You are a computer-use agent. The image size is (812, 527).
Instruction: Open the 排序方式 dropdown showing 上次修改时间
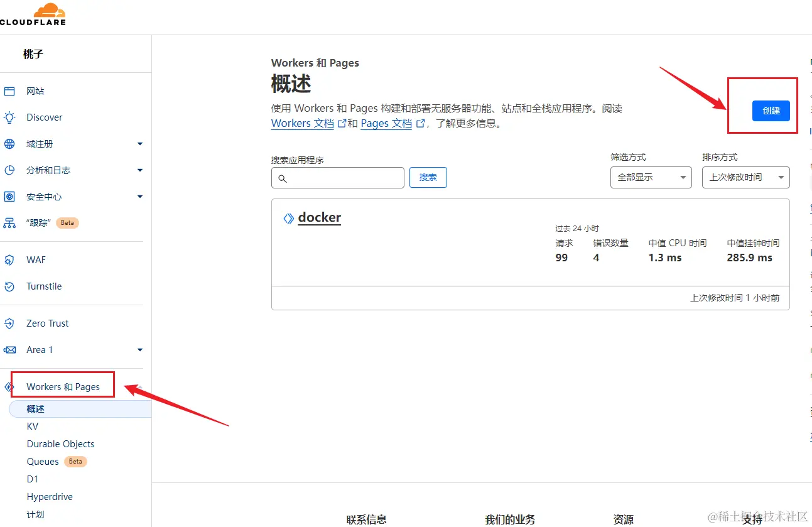coord(745,177)
